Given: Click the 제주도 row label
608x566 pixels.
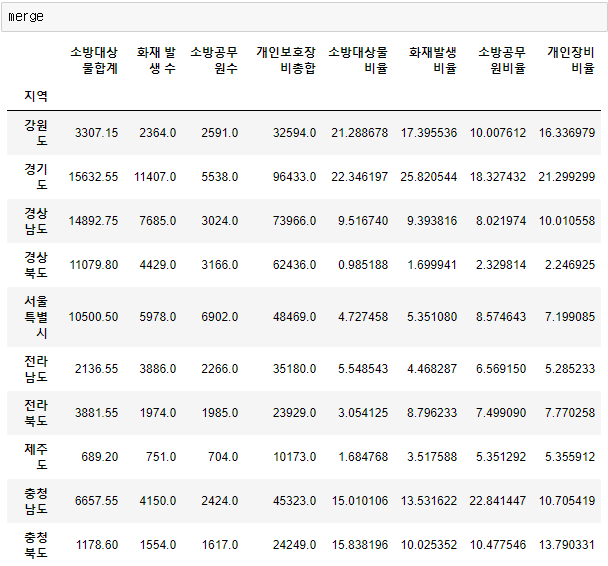Looking at the screenshot, I should tap(36, 457).
